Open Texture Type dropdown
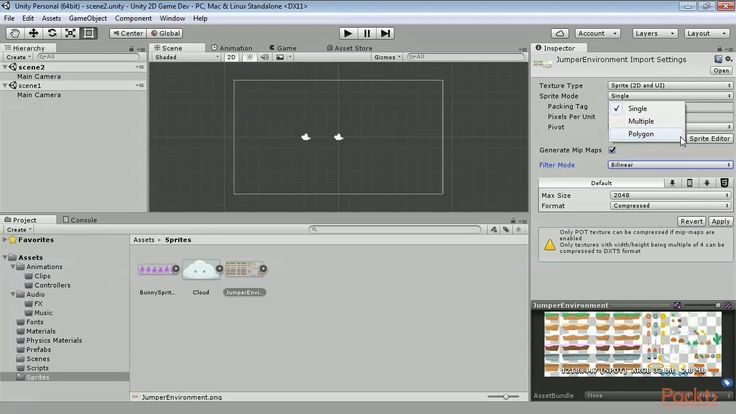The height and width of the screenshot is (414, 736). click(x=670, y=85)
